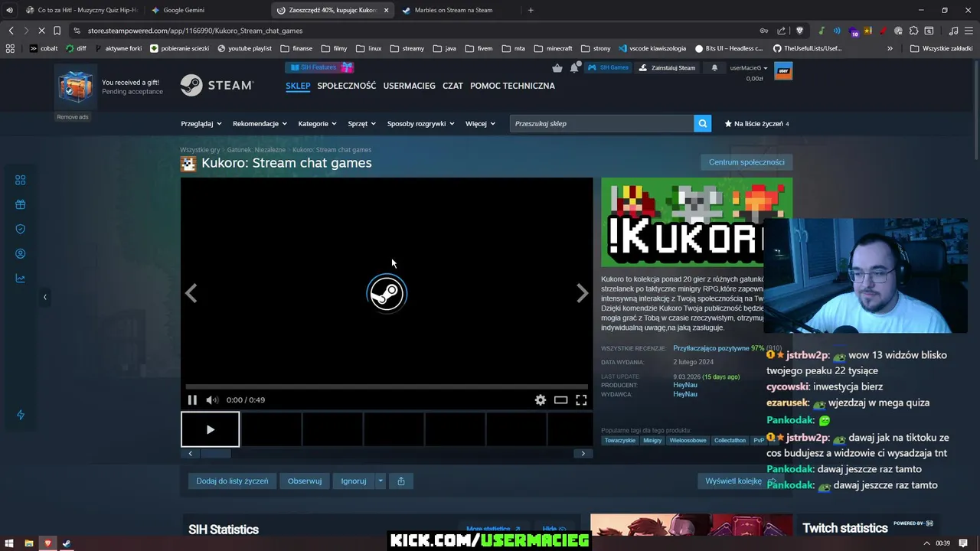Expand the Przeglądaj dropdown

pos(201,123)
